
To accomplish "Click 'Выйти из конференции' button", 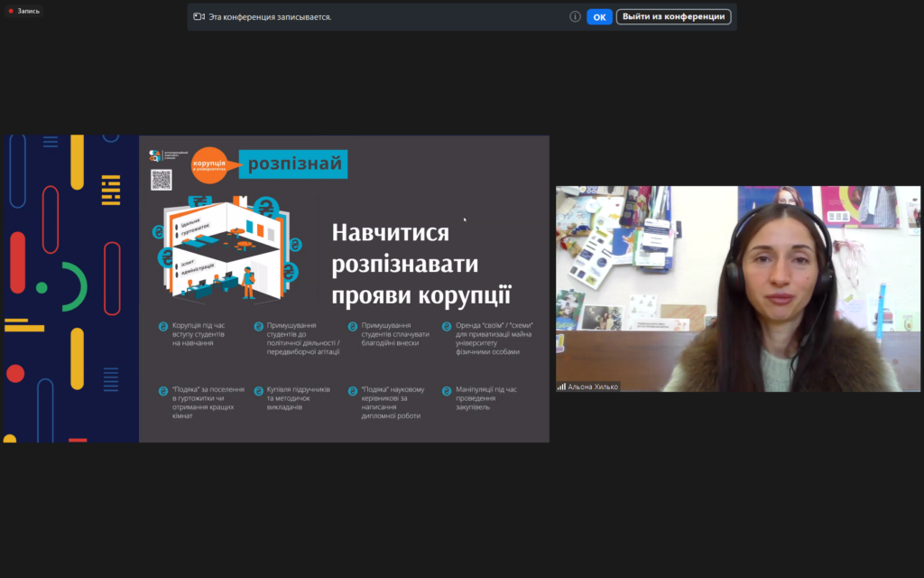I will 673,16.
